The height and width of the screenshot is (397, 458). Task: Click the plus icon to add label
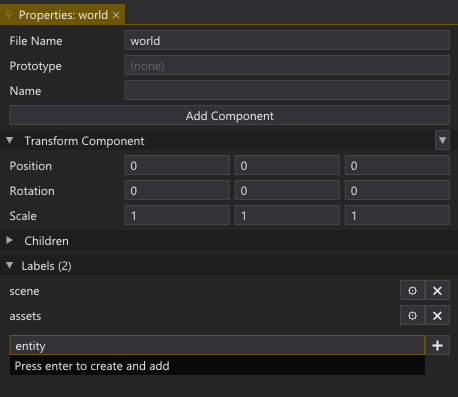pyautogui.click(x=437, y=345)
